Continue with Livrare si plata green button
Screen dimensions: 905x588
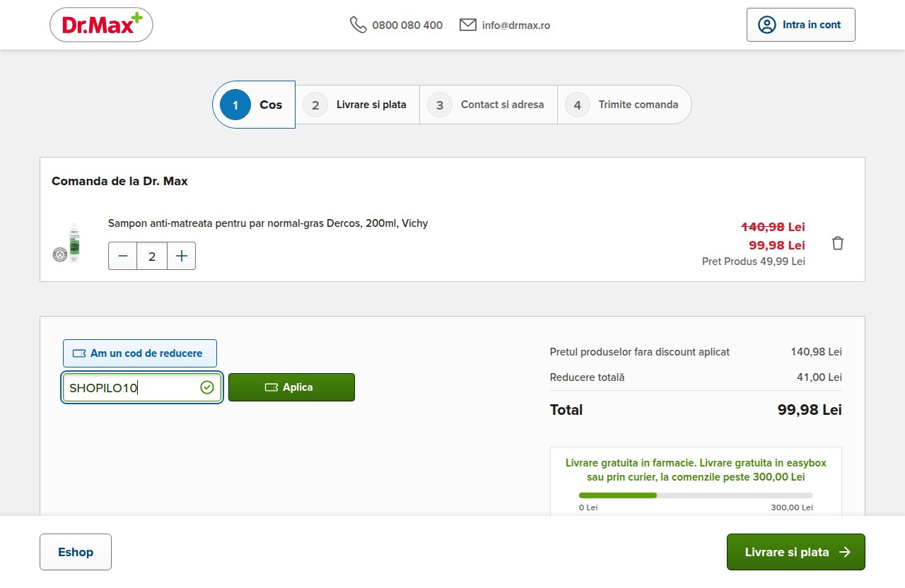tap(796, 552)
